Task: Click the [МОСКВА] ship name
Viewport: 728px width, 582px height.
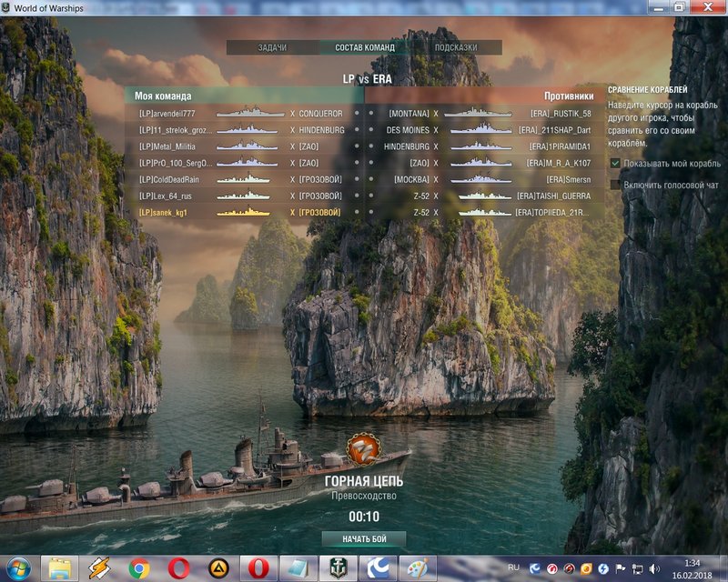Action: tap(412, 180)
